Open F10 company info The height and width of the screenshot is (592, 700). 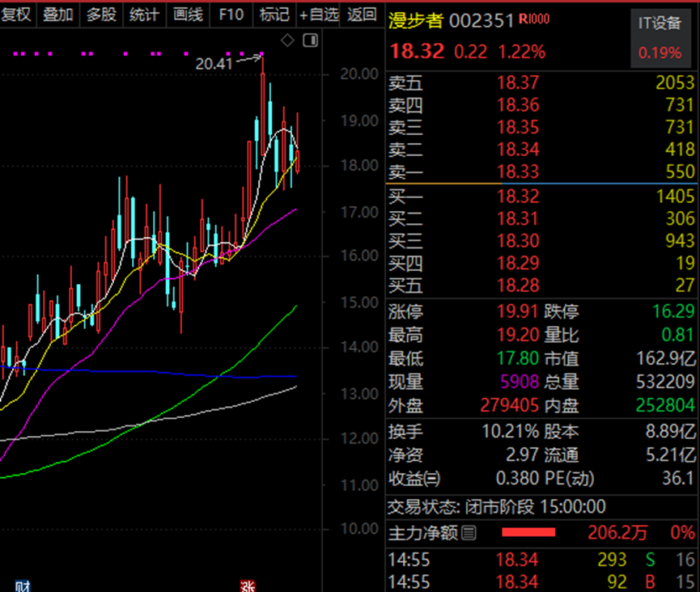(231, 15)
